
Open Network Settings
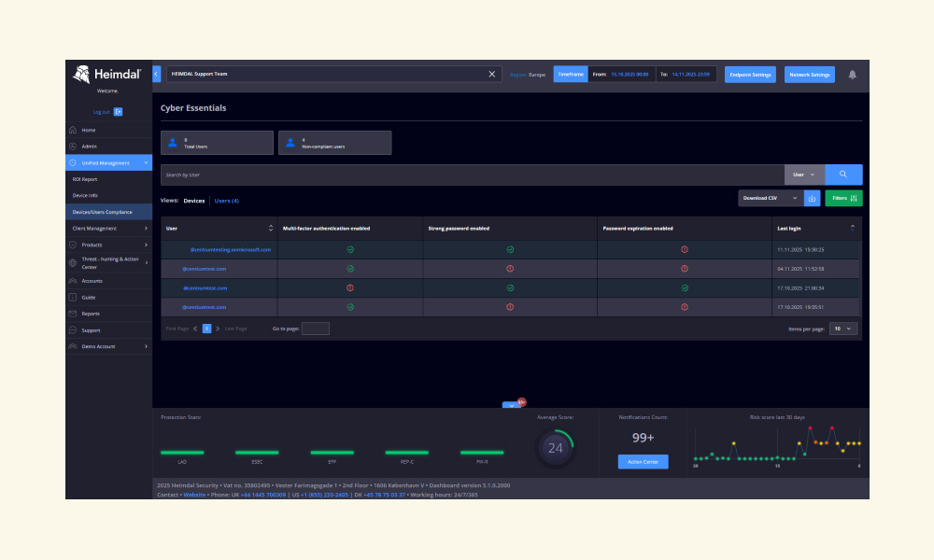coord(810,75)
